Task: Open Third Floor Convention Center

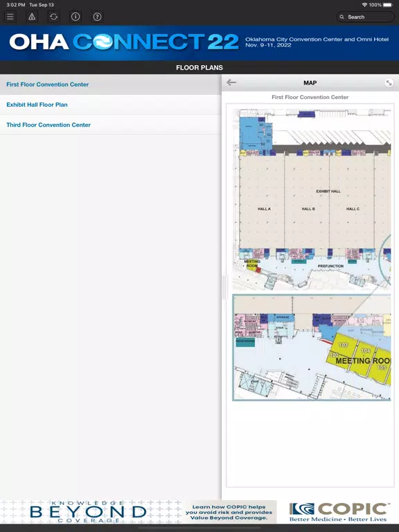Action: pos(111,125)
